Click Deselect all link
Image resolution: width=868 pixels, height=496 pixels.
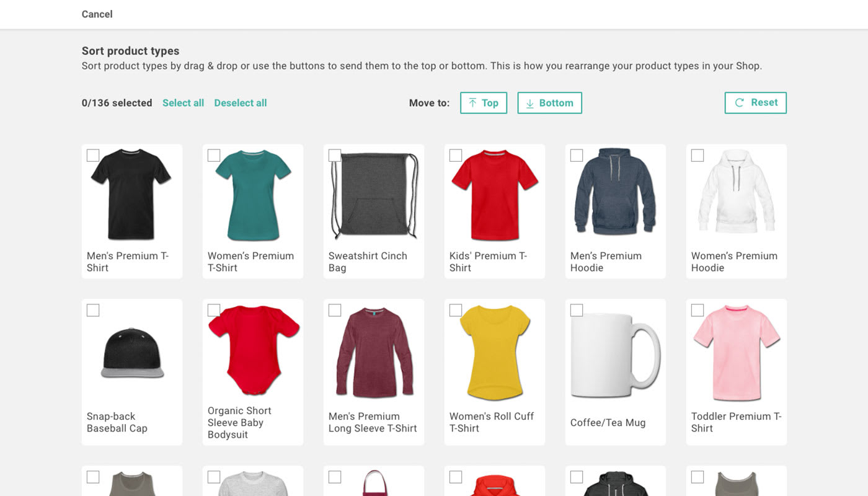[240, 103]
